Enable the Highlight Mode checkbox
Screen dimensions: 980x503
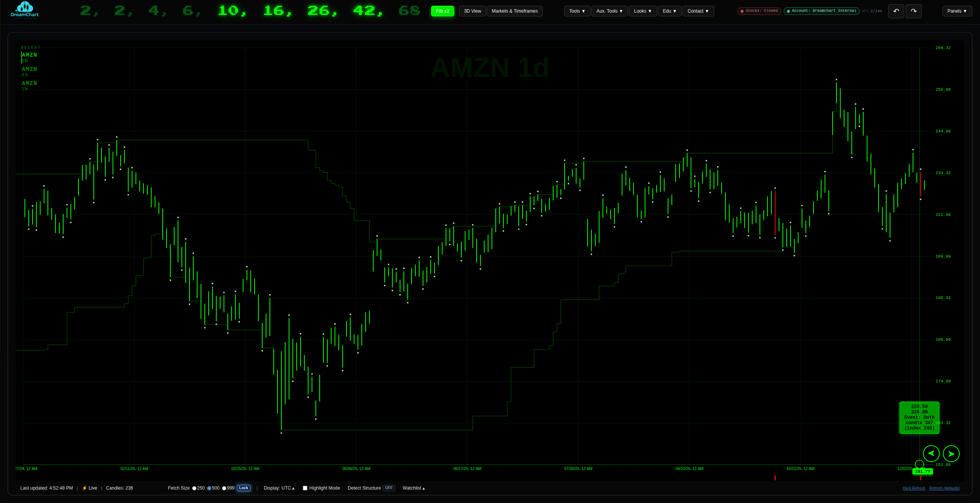305,488
